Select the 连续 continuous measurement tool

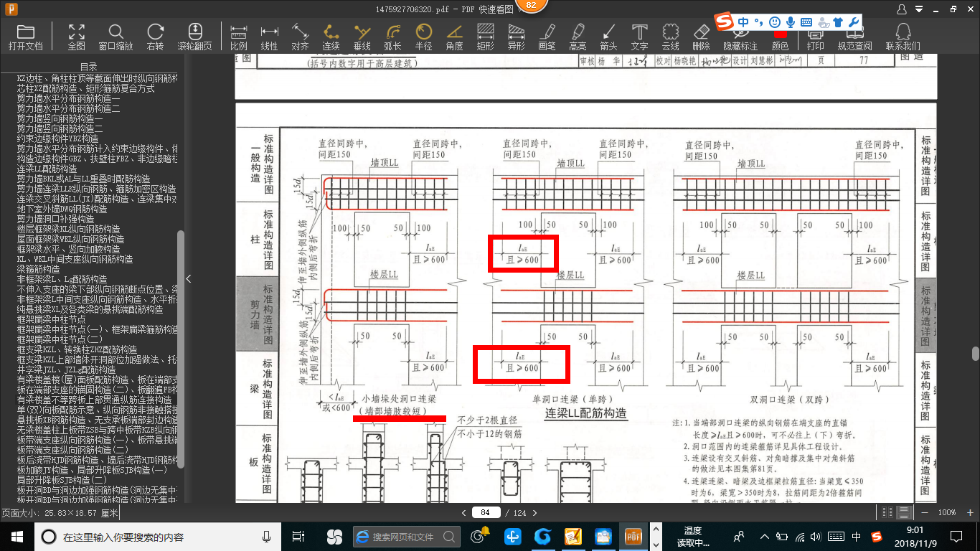331,37
